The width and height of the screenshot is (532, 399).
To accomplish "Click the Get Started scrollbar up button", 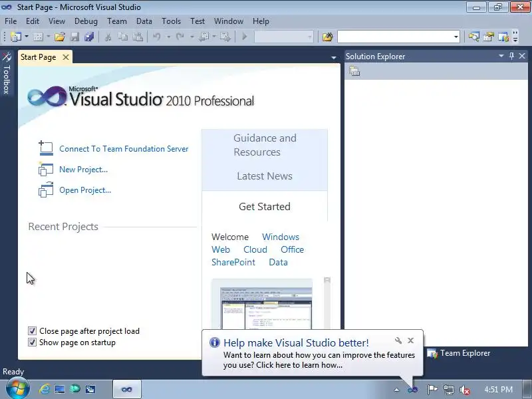I will tap(327, 280).
